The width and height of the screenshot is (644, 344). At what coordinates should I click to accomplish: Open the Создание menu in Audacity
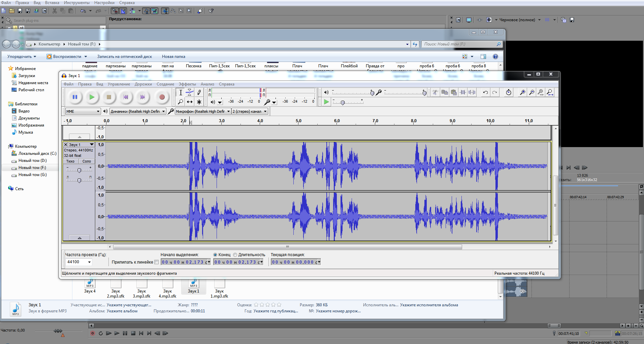165,84
